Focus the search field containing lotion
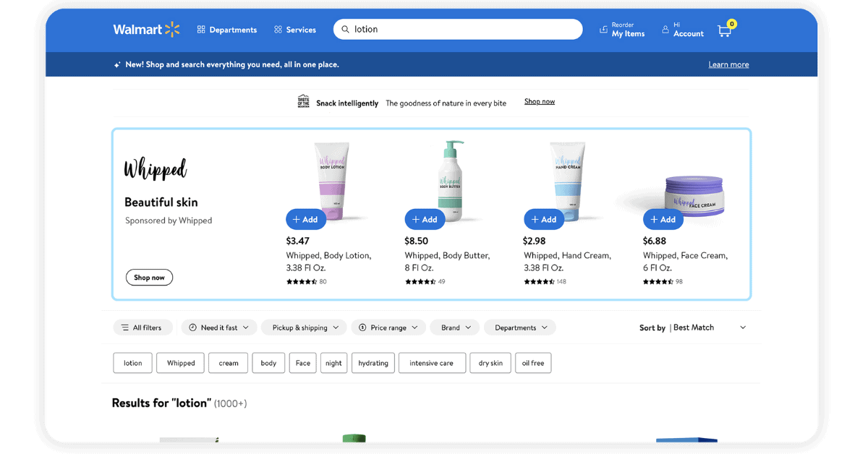The width and height of the screenshot is (868, 454). [458, 30]
